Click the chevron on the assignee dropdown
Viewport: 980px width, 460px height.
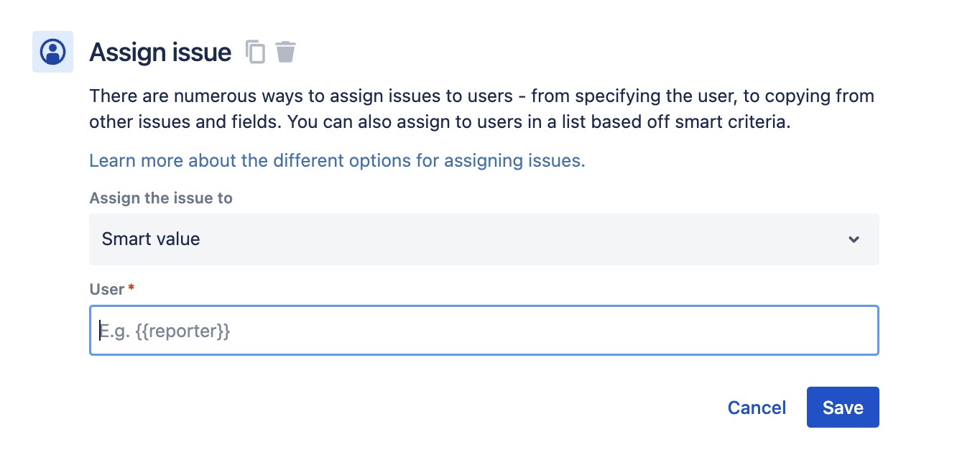(x=854, y=239)
